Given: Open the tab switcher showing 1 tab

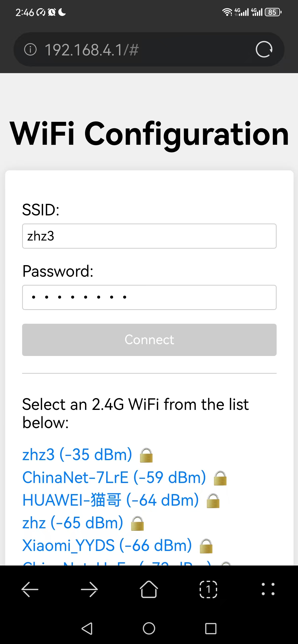Looking at the screenshot, I should [208, 590].
